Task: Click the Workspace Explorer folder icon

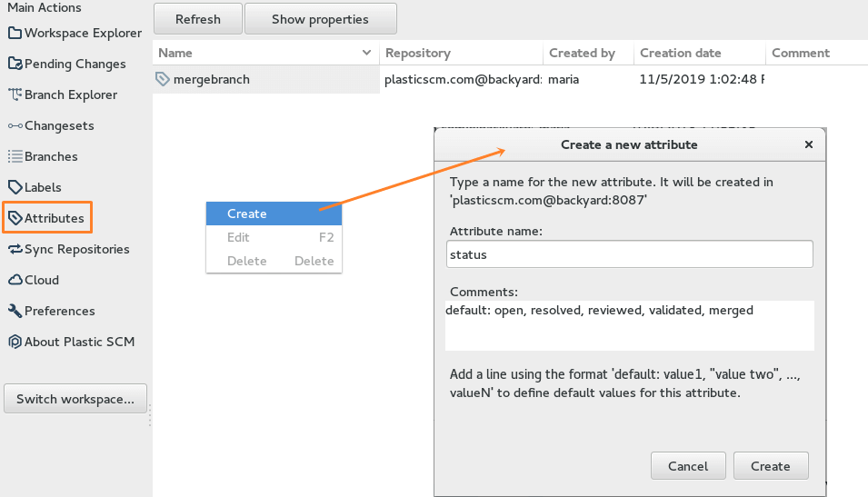Action: pos(15,34)
